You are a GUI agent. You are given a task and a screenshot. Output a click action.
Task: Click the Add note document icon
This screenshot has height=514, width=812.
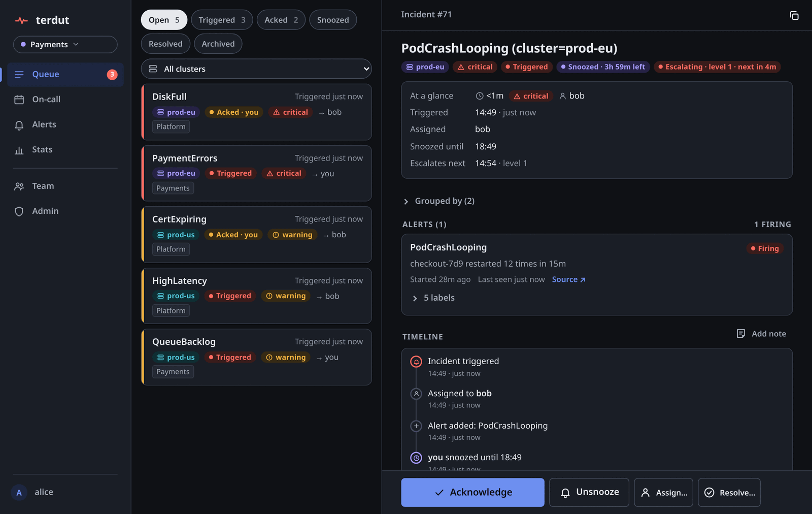tap(741, 334)
